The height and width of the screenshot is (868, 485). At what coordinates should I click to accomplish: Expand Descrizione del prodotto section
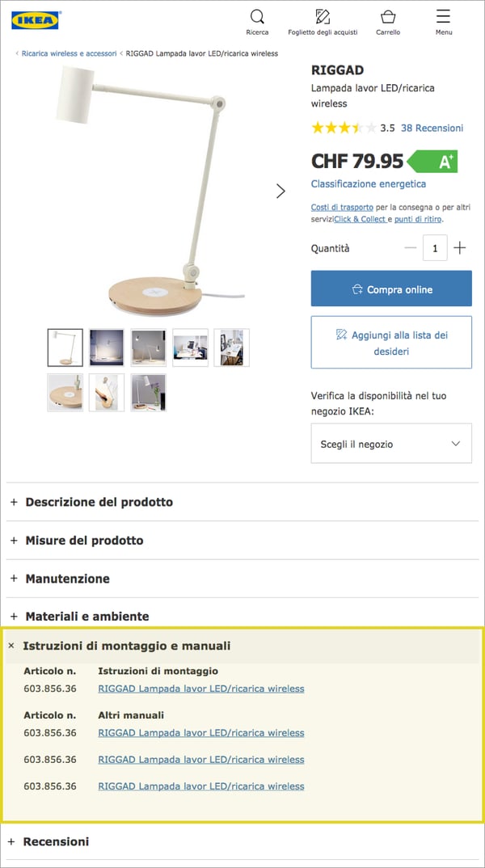(x=242, y=502)
